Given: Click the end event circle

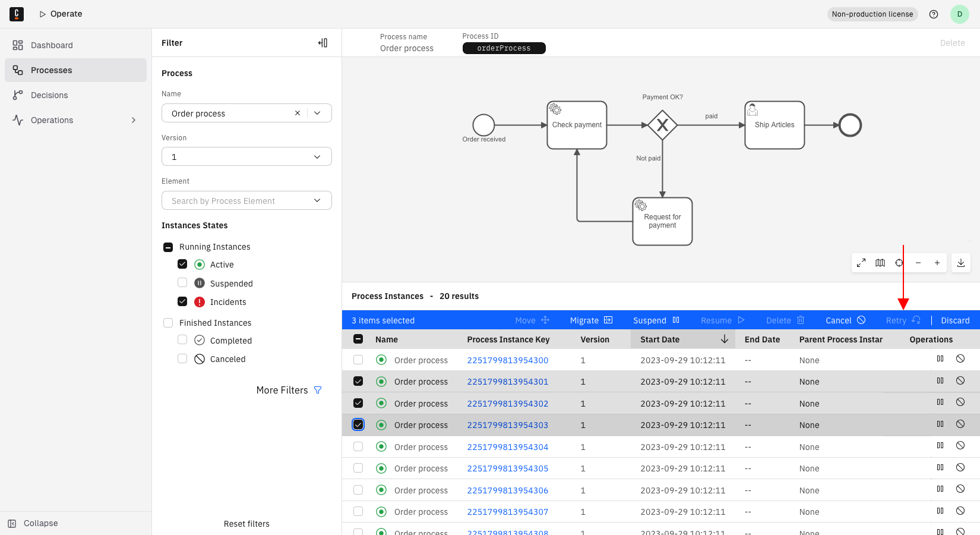Looking at the screenshot, I should [x=850, y=125].
